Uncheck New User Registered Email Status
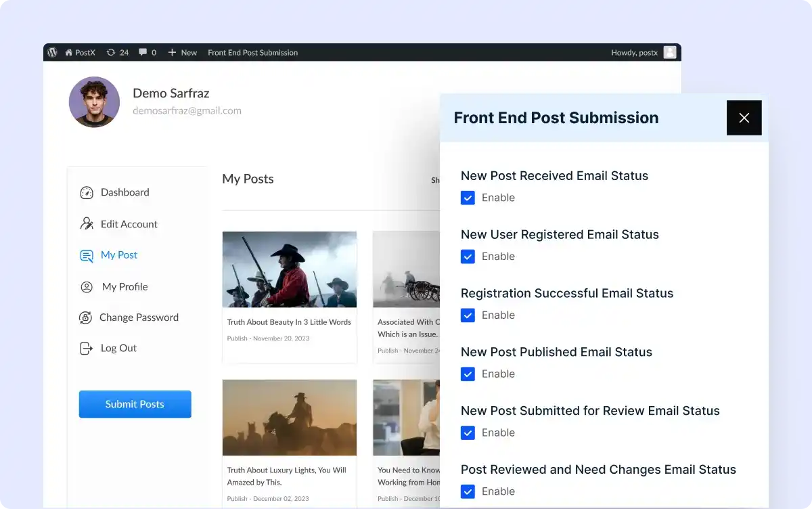This screenshot has height=509, width=812. pyautogui.click(x=468, y=257)
